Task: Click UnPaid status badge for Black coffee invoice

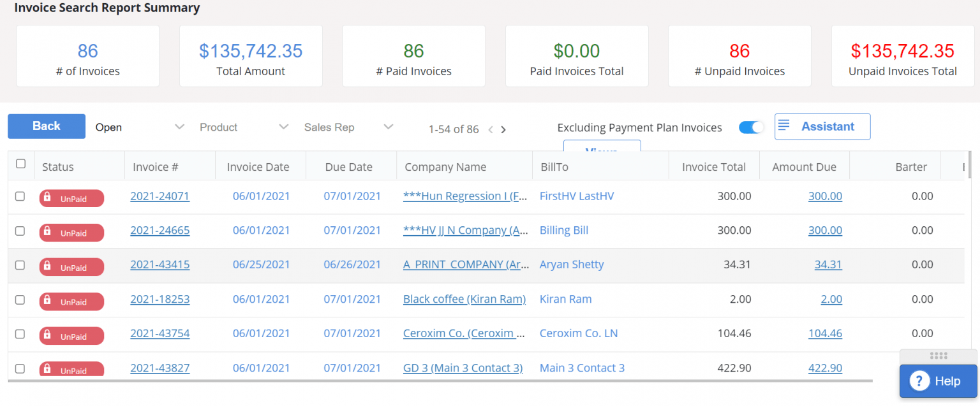Action: click(x=71, y=301)
